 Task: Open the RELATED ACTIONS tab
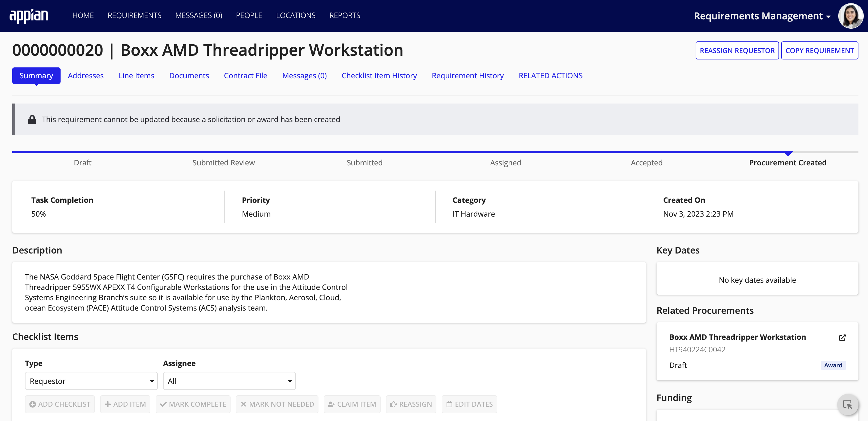pos(551,75)
